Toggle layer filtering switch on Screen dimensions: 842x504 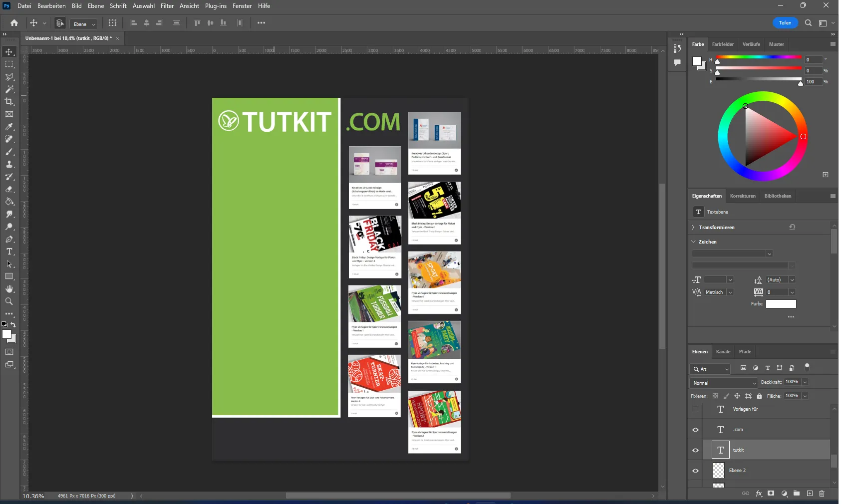click(x=807, y=367)
